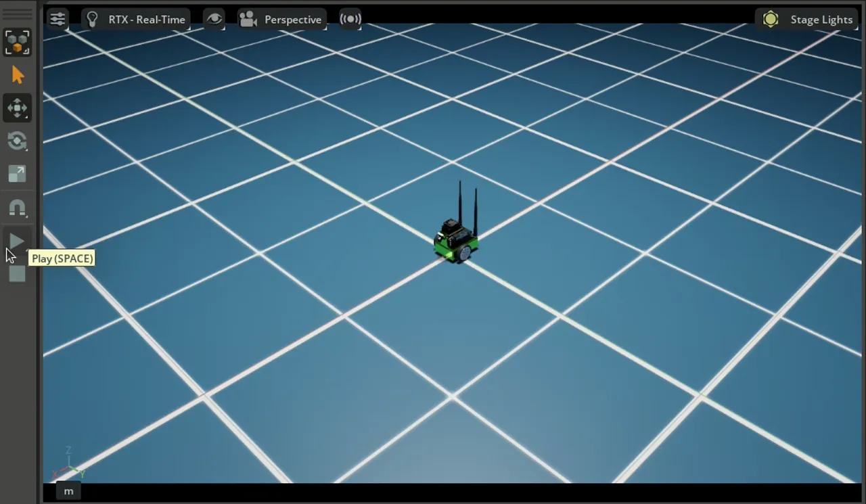Toggle the magnet Snap tool
Viewport: 866px width, 504px height.
(17, 208)
